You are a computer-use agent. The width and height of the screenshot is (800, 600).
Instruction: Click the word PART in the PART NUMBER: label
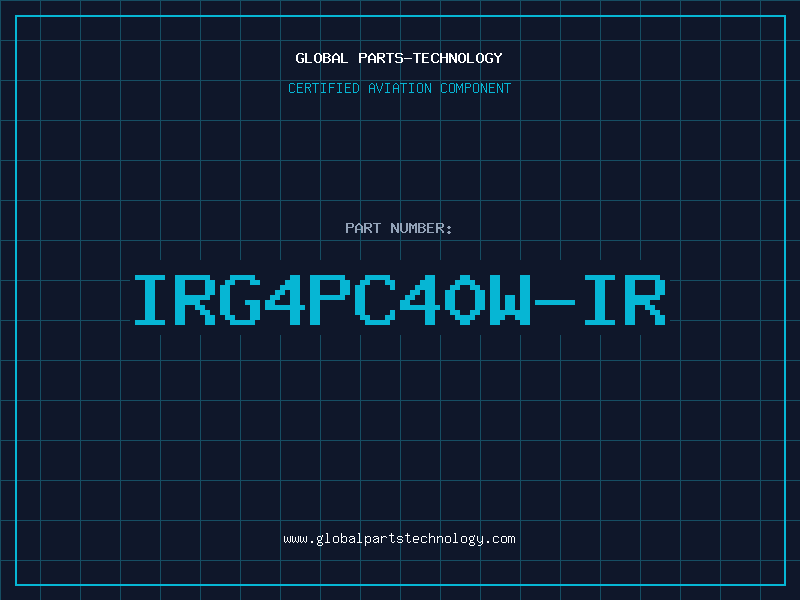point(363,228)
